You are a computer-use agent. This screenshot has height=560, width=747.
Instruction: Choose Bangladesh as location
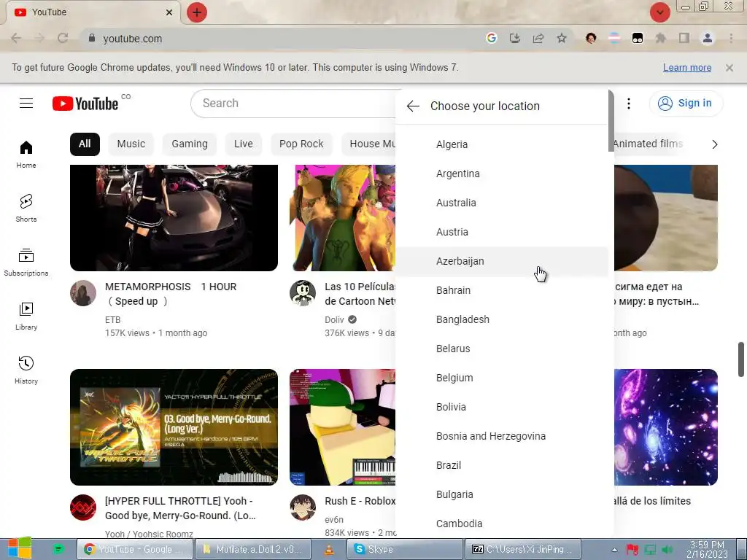pyautogui.click(x=502, y=319)
